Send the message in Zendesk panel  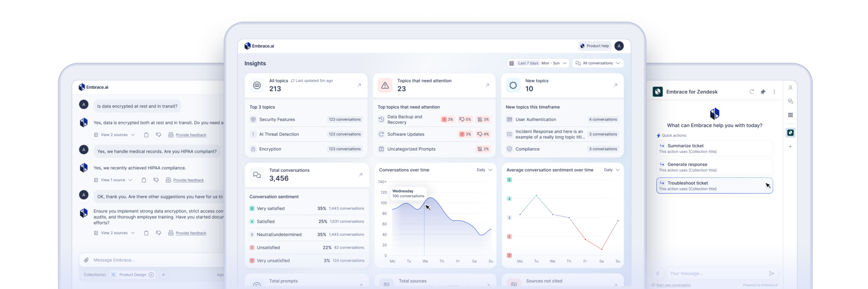point(772,274)
